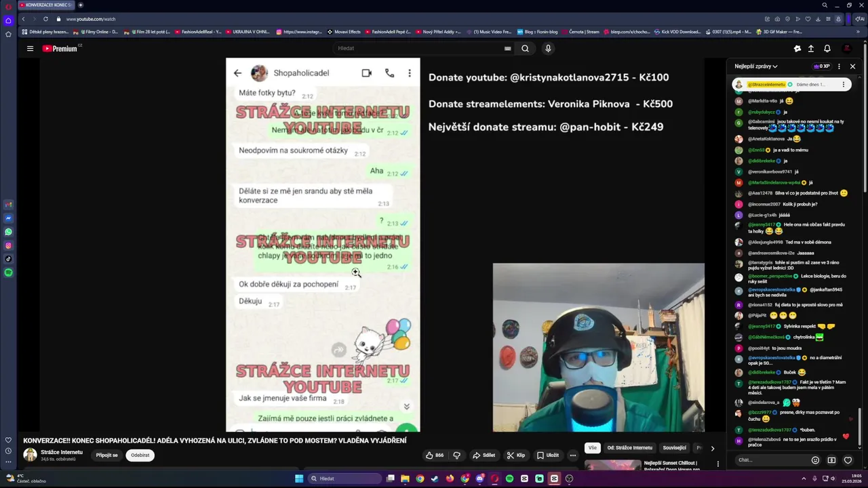
Task: Share the video via Sdílet
Action: coord(484,455)
